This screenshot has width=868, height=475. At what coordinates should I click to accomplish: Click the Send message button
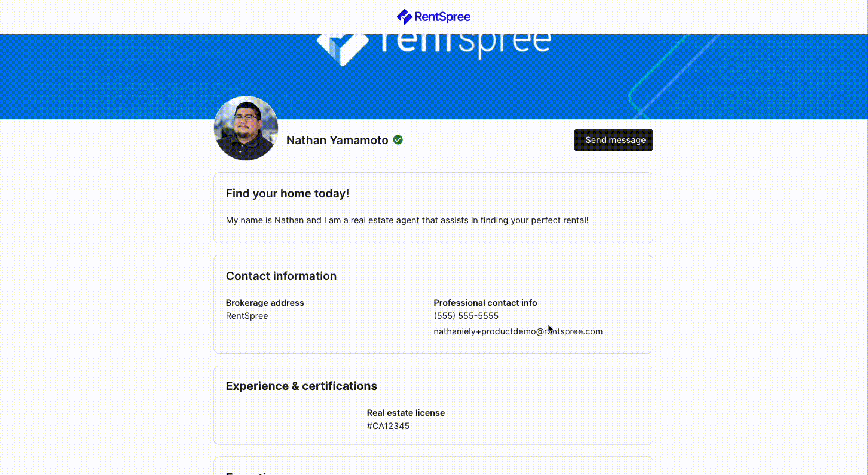613,140
